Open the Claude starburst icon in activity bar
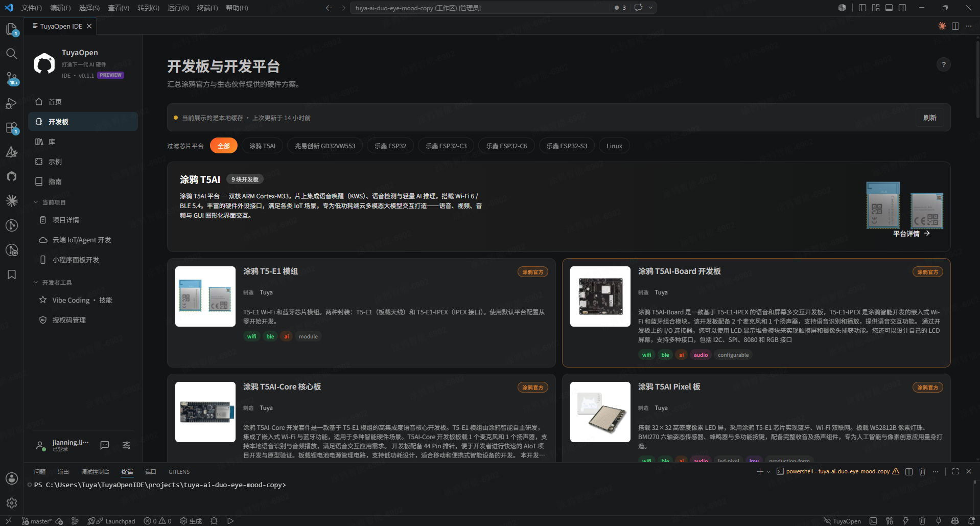 [11, 201]
